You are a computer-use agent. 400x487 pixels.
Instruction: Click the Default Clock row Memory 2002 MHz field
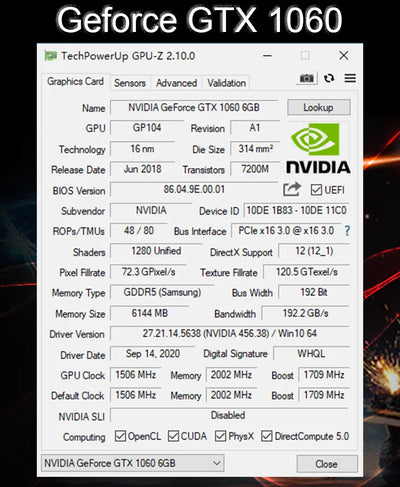click(231, 395)
